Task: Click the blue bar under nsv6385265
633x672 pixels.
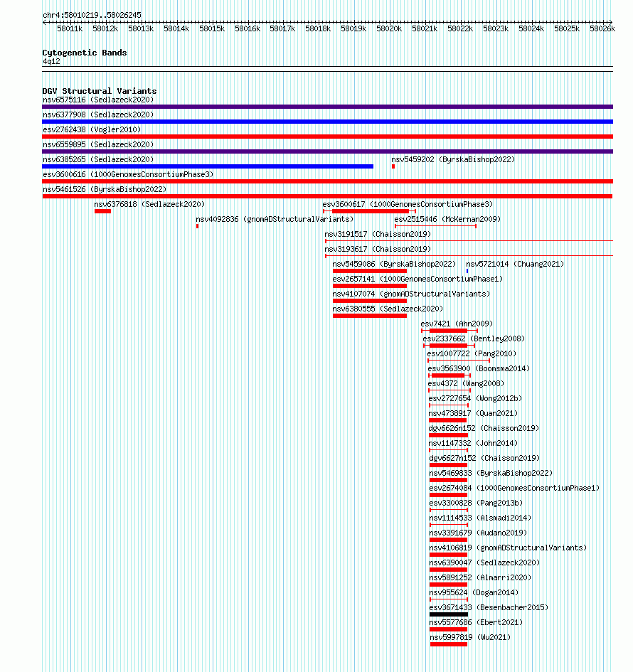Action: pyautogui.click(x=208, y=166)
